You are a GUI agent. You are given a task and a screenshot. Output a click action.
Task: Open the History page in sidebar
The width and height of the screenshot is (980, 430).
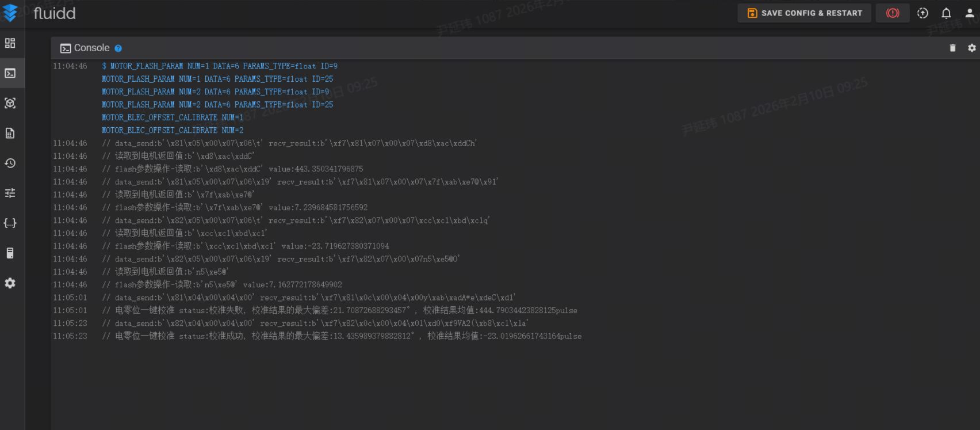pyautogui.click(x=10, y=163)
